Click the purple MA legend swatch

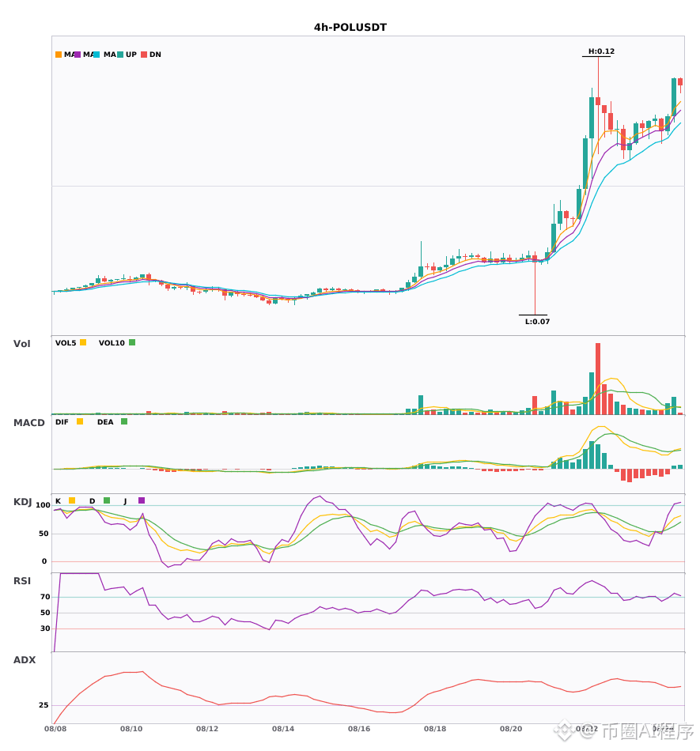pyautogui.click(x=78, y=55)
